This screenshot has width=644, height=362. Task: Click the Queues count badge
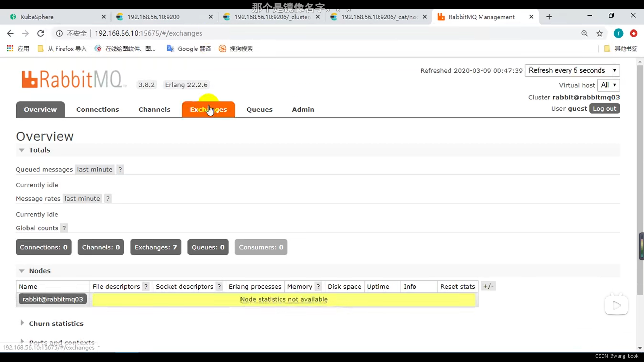click(x=208, y=247)
